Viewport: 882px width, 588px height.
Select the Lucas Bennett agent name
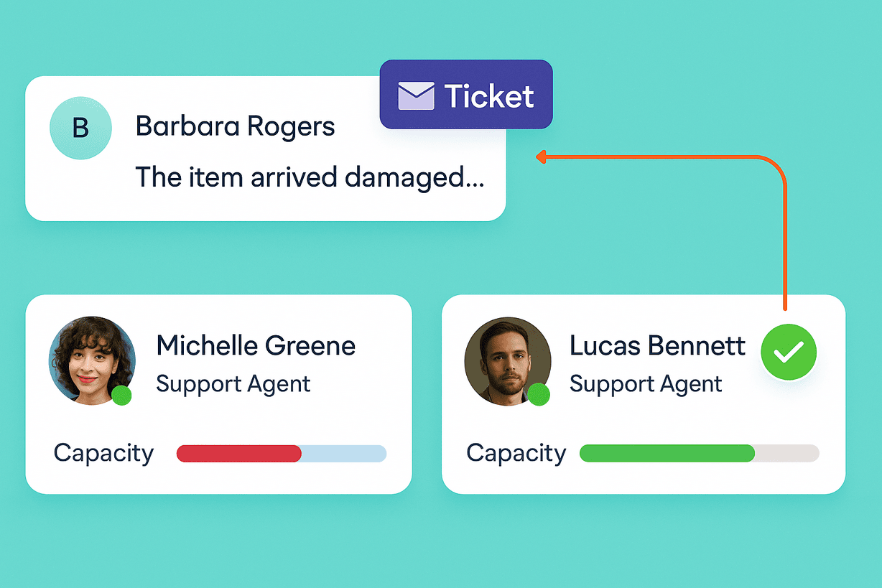point(657,345)
